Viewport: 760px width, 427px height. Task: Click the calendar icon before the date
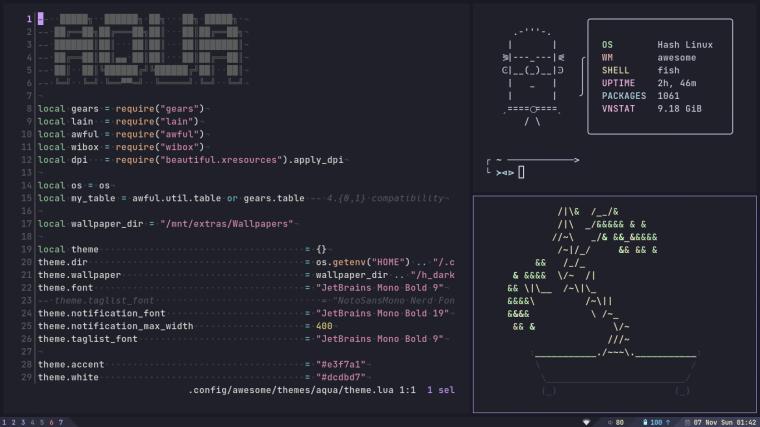687,423
